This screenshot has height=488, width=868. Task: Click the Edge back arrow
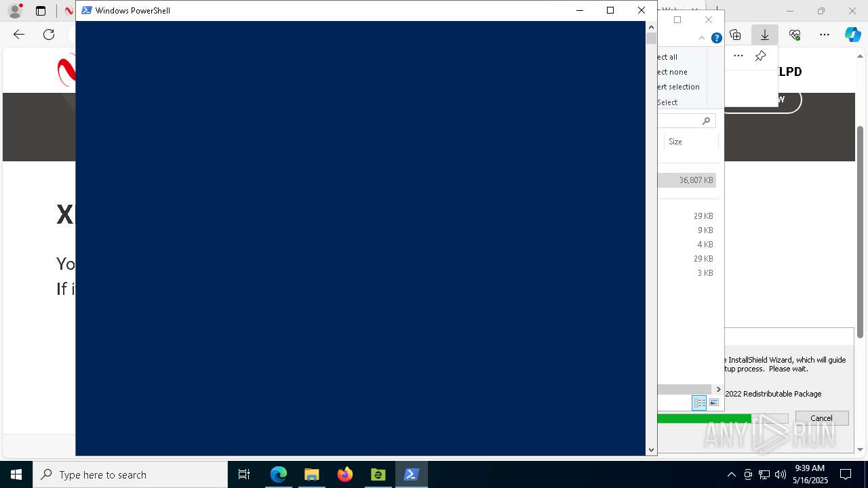(19, 35)
